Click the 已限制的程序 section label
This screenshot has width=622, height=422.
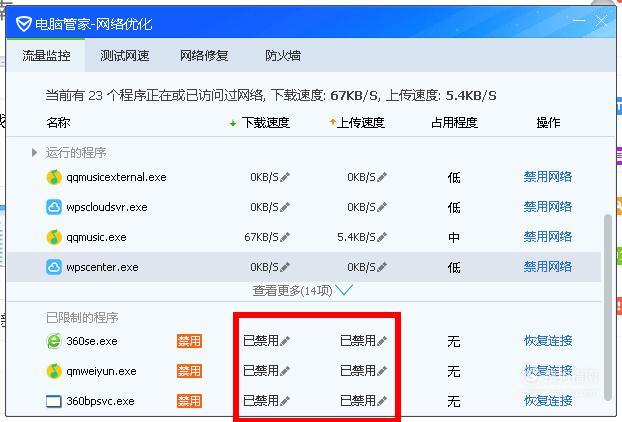(x=82, y=318)
